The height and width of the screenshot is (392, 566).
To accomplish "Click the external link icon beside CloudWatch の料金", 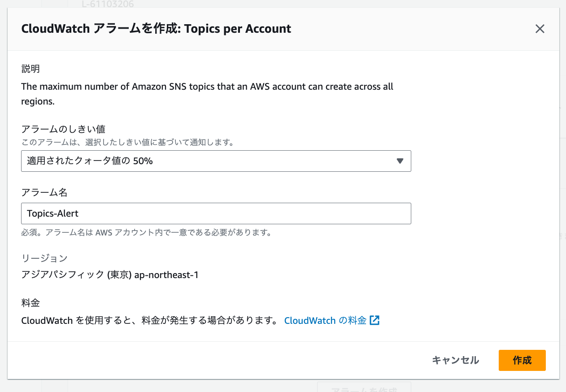I will coord(375,320).
